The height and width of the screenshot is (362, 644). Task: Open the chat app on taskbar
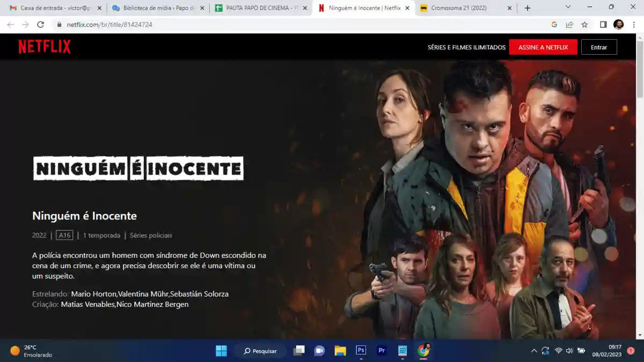pyautogui.click(x=319, y=351)
